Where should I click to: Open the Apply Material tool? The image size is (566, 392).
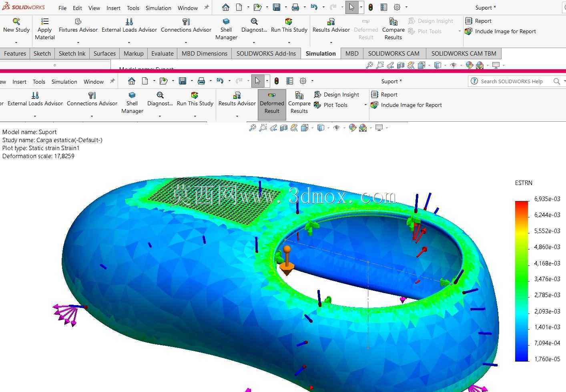tap(45, 29)
